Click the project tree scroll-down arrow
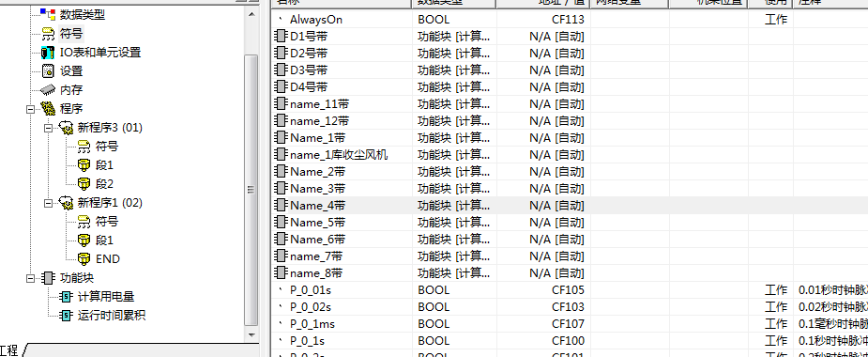 coord(251,334)
